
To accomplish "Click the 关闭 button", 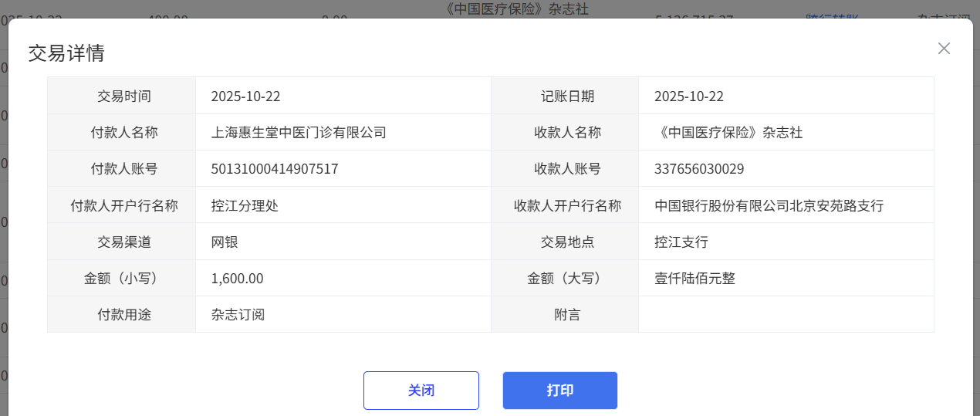I will pyautogui.click(x=421, y=391).
